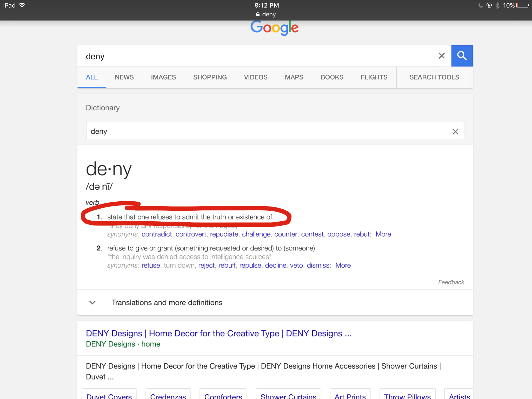Open synonym link 'controvert'
The image size is (532, 399).
191,234
